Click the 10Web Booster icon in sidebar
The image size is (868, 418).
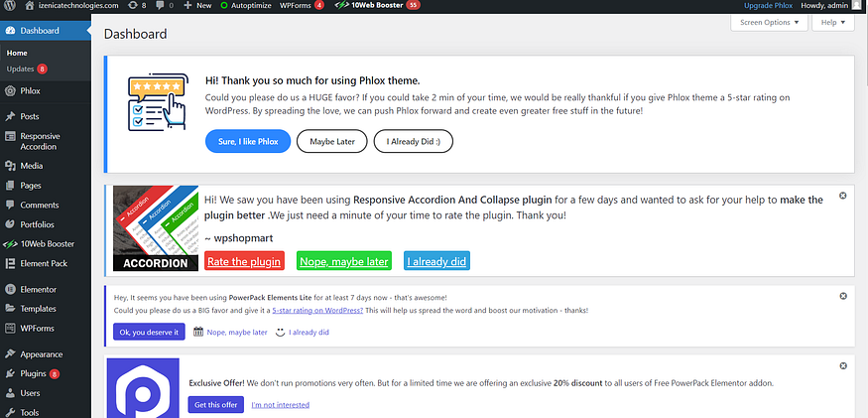10,244
